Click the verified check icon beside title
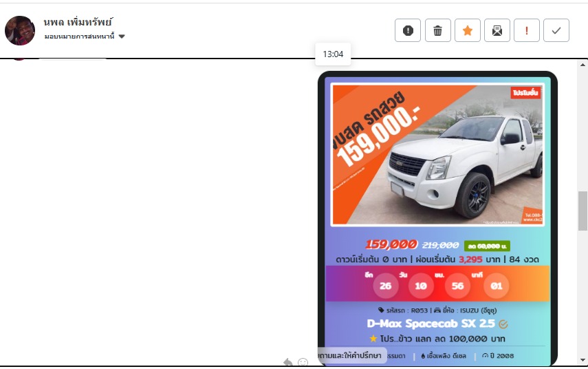 pos(503,324)
